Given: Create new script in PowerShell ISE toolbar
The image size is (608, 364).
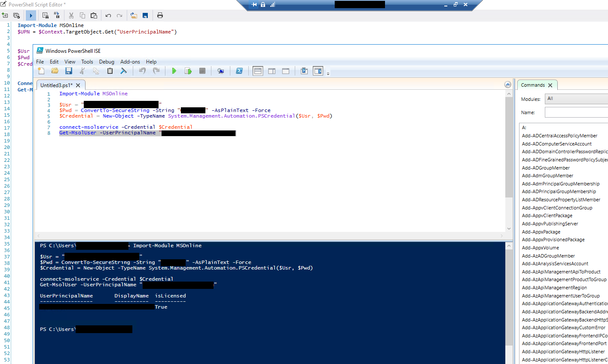Looking at the screenshot, I should point(41,71).
